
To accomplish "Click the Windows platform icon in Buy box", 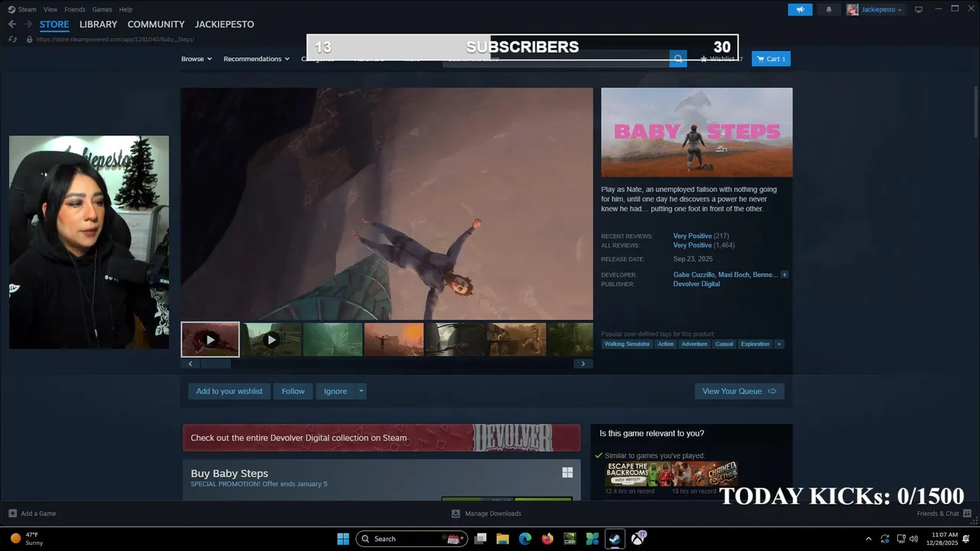I will 567,472.
